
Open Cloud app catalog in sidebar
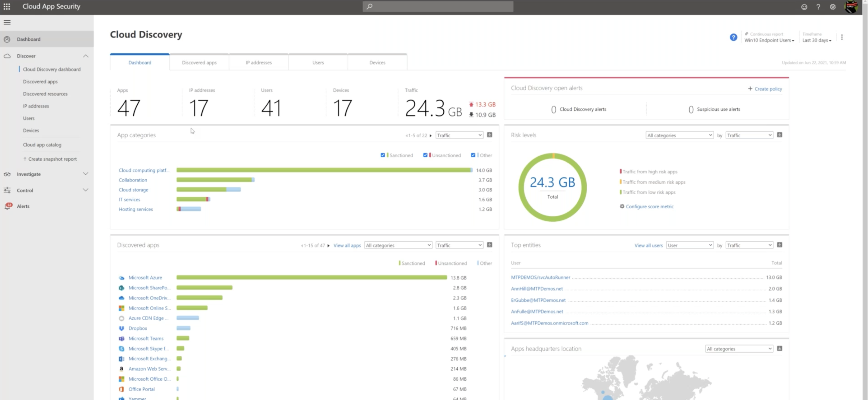[x=42, y=145]
